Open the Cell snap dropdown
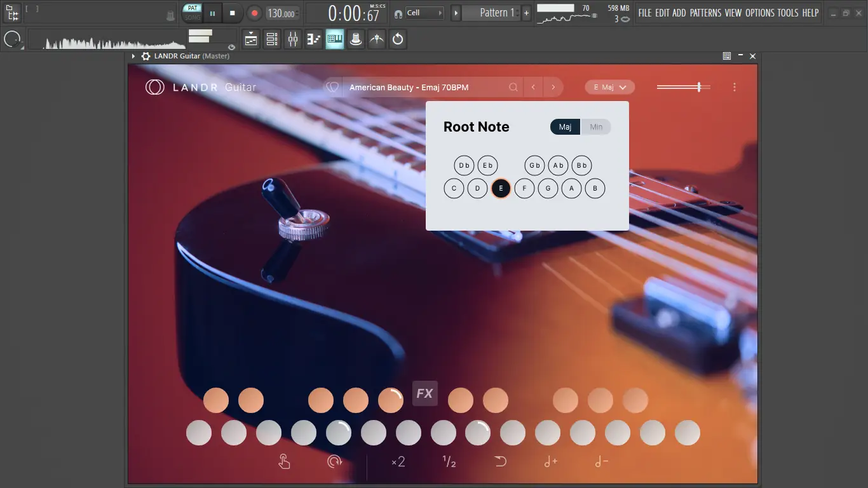 (x=424, y=13)
